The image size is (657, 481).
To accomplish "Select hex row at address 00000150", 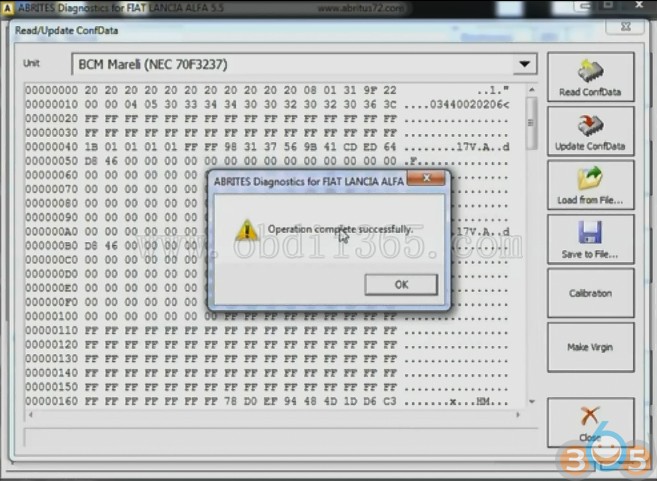I will (x=267, y=387).
